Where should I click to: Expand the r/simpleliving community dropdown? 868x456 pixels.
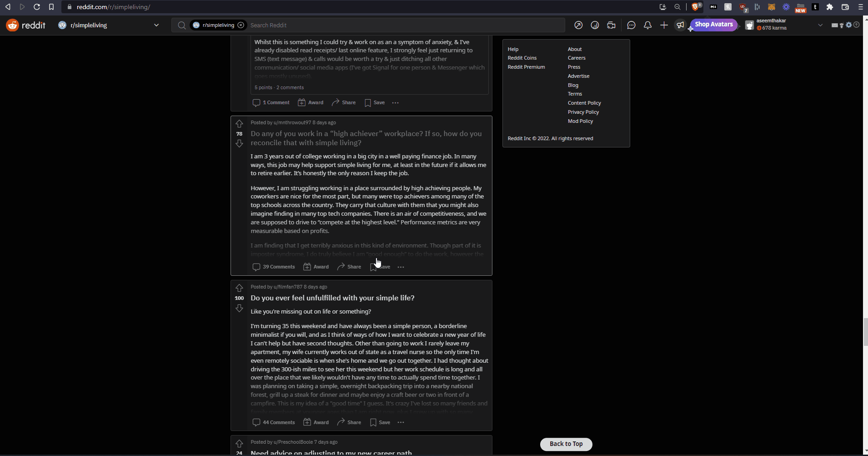(x=156, y=25)
